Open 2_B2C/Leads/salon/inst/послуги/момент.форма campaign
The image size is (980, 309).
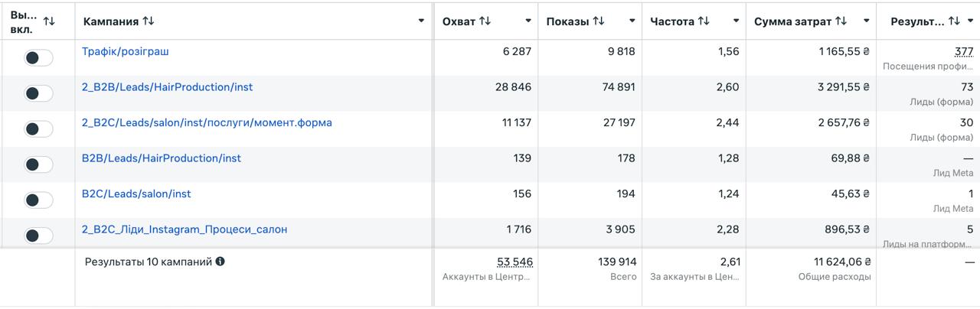pyautogui.click(x=207, y=122)
